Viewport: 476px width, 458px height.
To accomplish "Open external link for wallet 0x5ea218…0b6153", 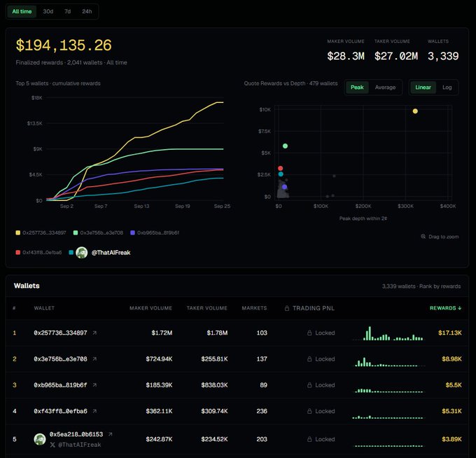I will [x=111, y=434].
